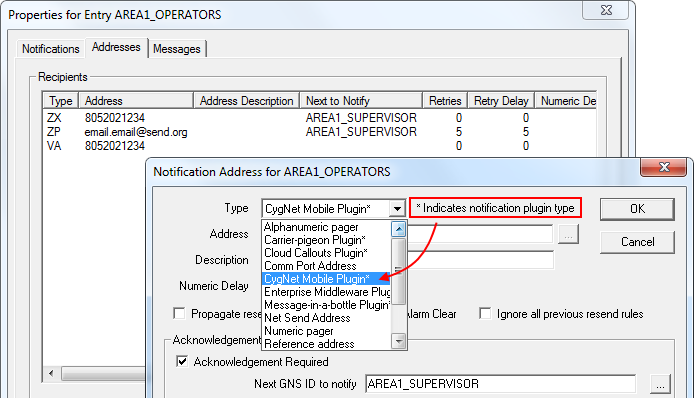
Task: Click the dropdown list scroll-down arrow
Action: click(x=398, y=341)
